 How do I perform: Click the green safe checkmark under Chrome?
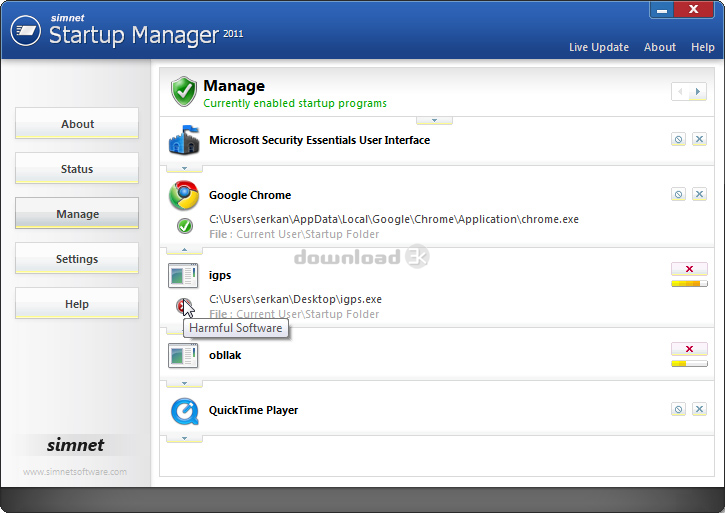coord(185,226)
